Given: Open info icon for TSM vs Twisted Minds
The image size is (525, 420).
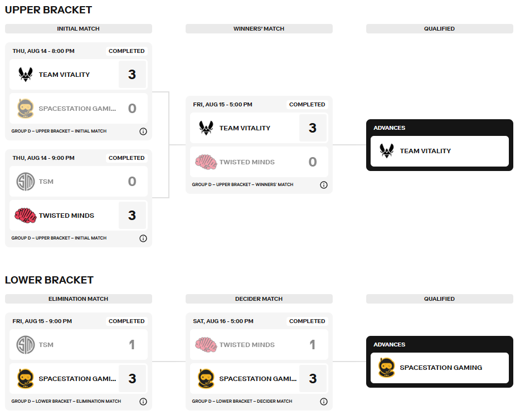Looking at the screenshot, I should tap(143, 238).
